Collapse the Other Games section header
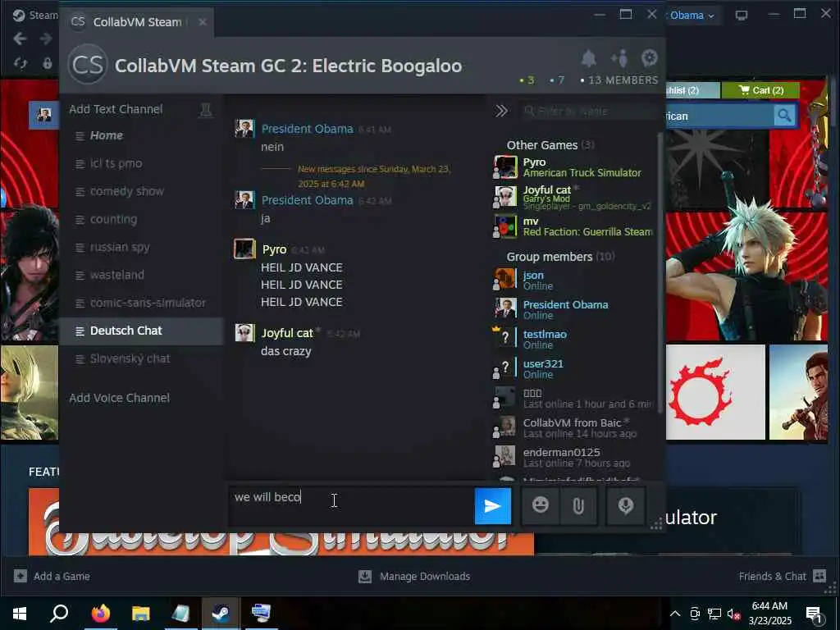Screen dimensions: 840x630 550,145
